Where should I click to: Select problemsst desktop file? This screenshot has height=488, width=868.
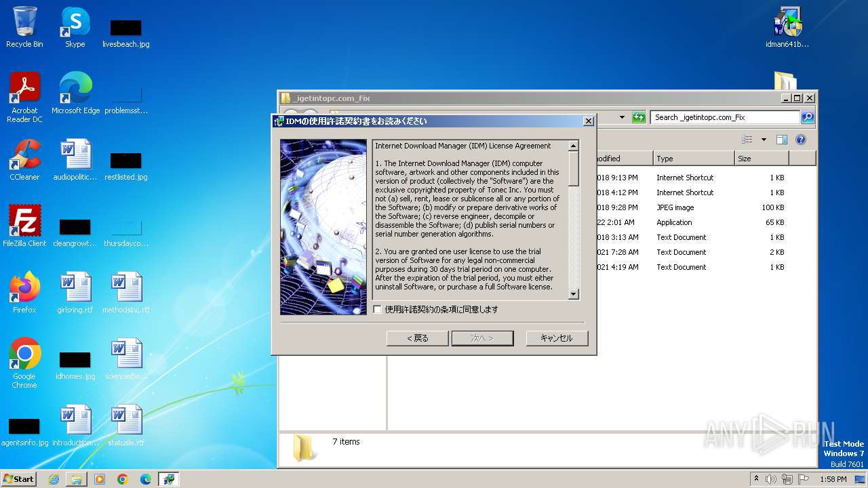point(126,99)
